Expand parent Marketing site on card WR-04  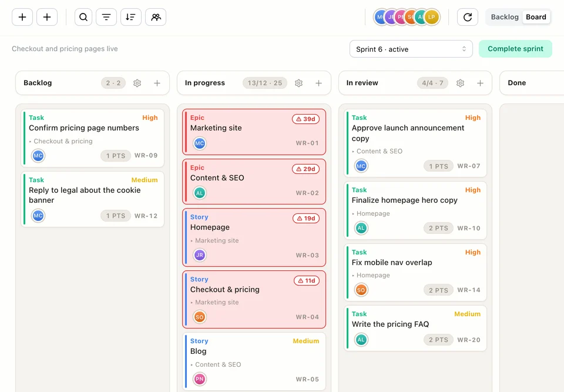[x=215, y=302]
